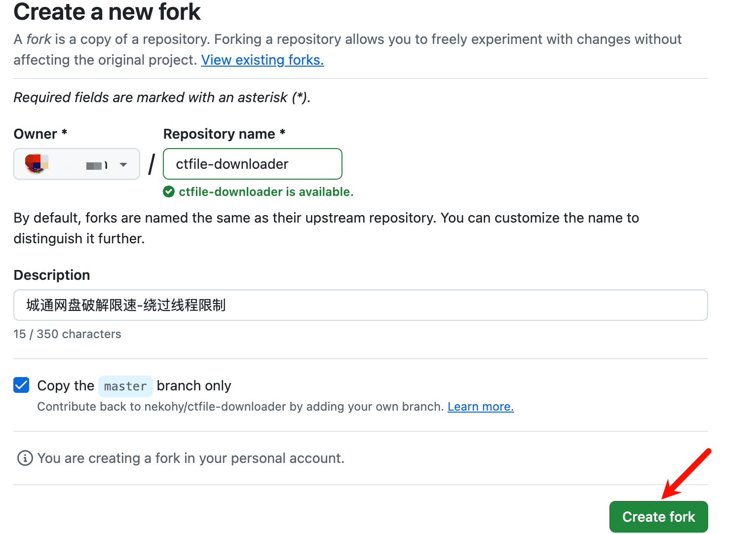Focus the Description text field
Viewport: 756px width, 534px height.
pos(360,305)
